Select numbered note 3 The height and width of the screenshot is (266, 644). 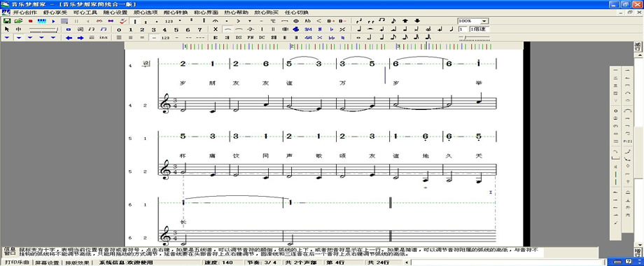pos(153,29)
